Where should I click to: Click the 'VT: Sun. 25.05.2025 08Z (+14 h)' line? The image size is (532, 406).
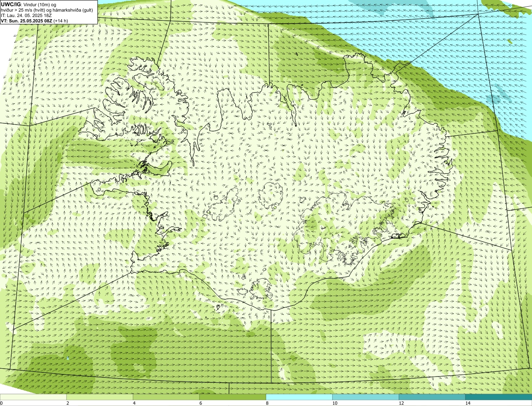click(x=34, y=21)
